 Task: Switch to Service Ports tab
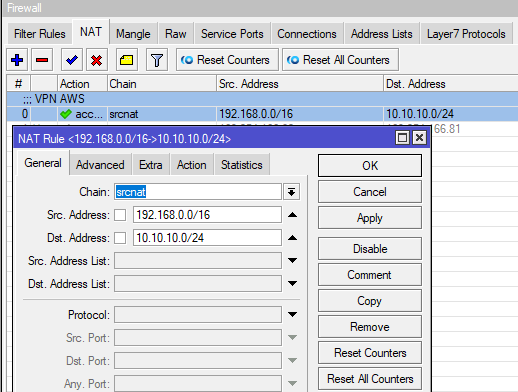click(232, 34)
